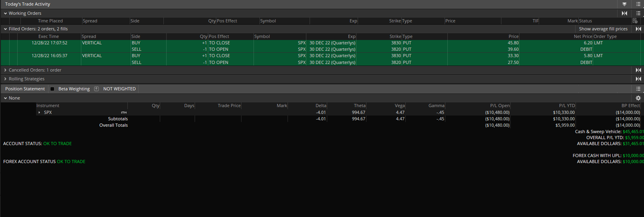
Task: Click the double-arrow collapse icon in Today's Trade Activity header
Action: coord(624,4)
